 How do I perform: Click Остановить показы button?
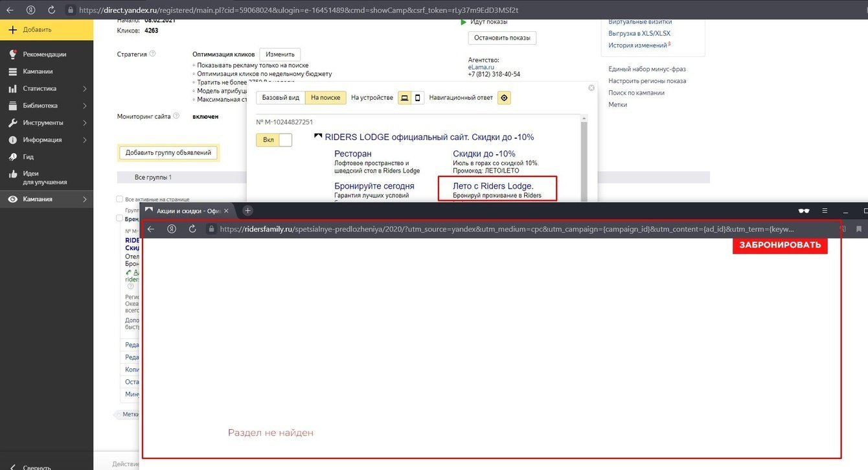[x=502, y=38]
